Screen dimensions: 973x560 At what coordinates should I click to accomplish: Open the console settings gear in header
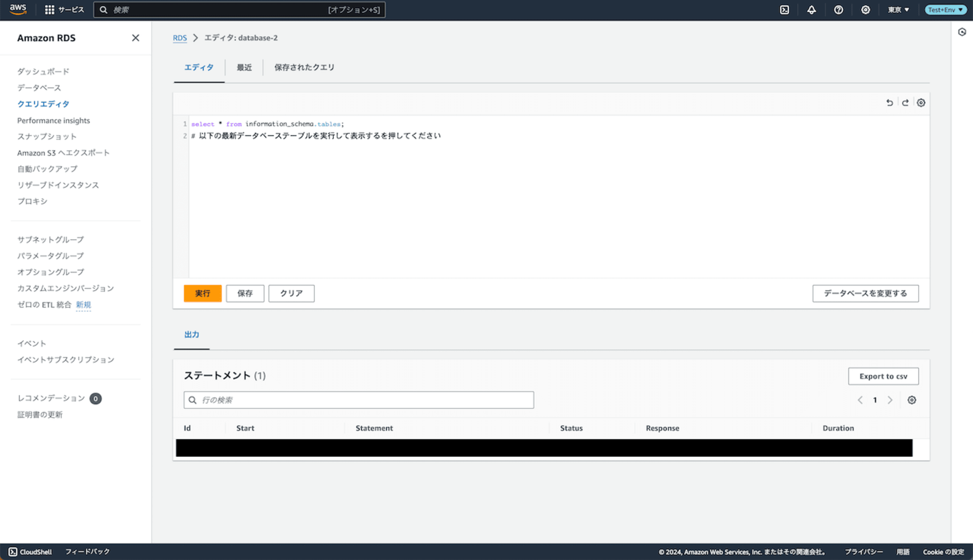[865, 10]
